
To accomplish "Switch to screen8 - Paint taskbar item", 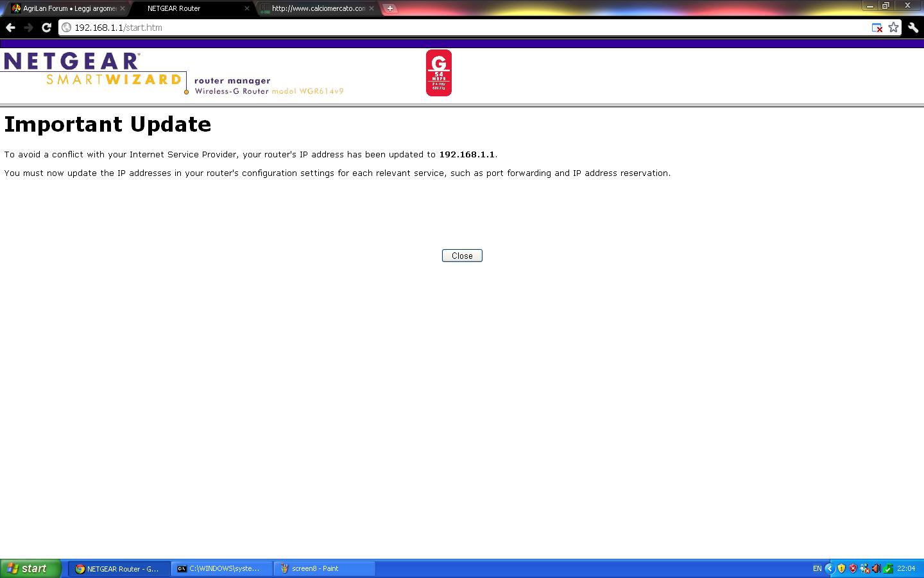I will click(x=325, y=568).
